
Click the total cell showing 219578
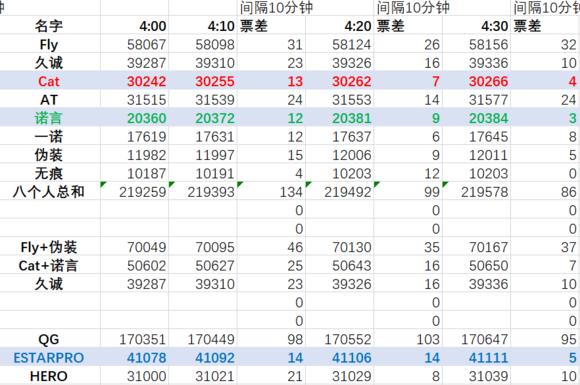[476, 192]
